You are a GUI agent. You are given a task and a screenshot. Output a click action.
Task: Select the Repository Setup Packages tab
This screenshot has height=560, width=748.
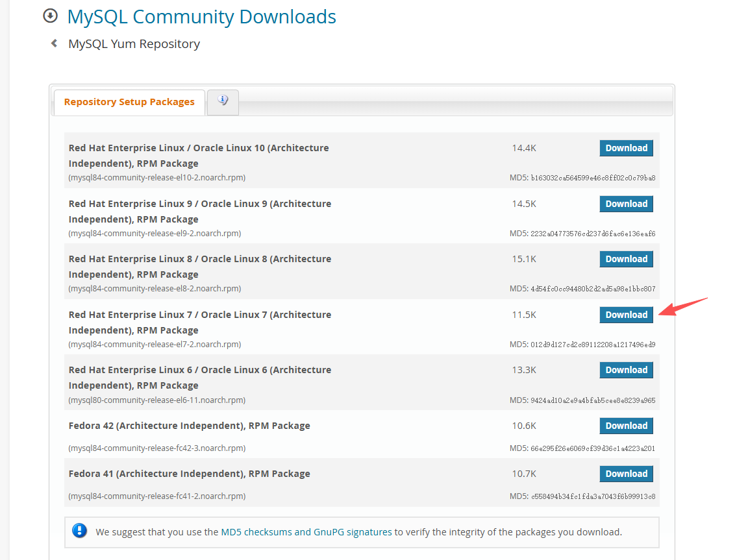point(129,102)
